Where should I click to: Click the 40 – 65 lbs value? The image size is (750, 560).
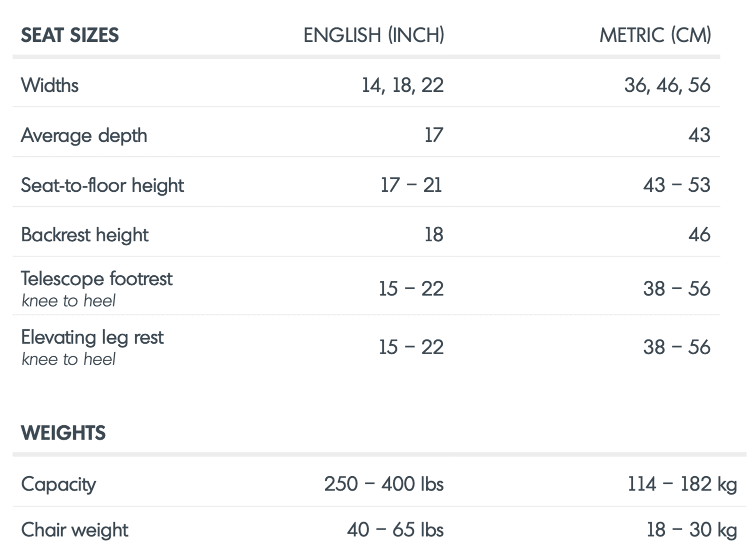395,530
